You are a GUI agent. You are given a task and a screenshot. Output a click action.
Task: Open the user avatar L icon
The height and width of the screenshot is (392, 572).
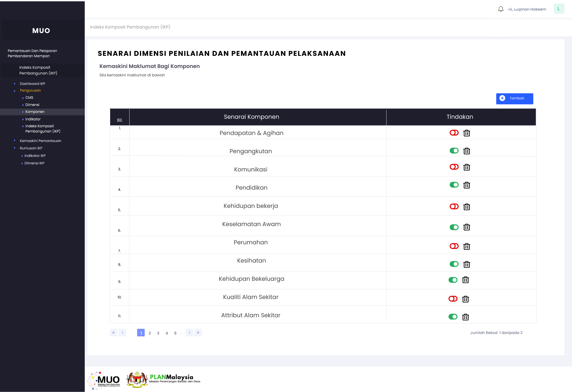point(559,9)
